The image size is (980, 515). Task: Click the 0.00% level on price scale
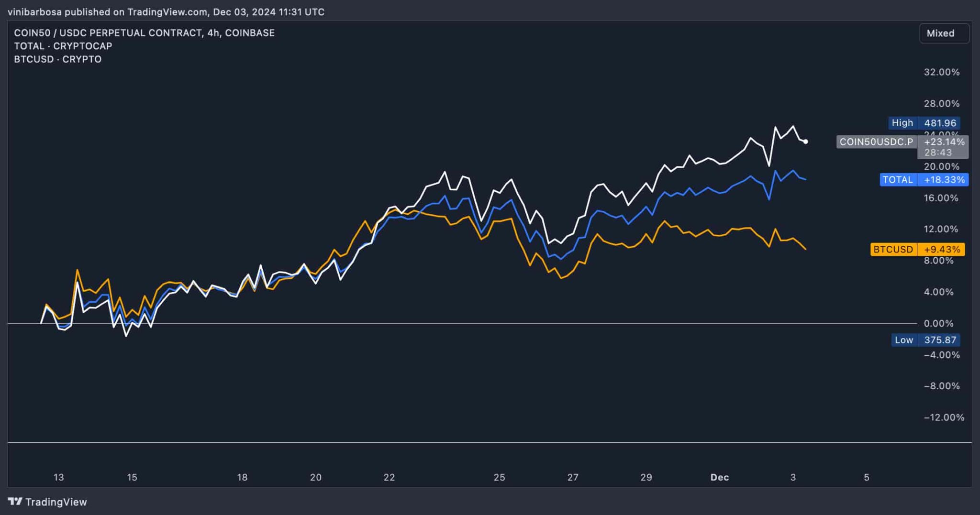938,324
